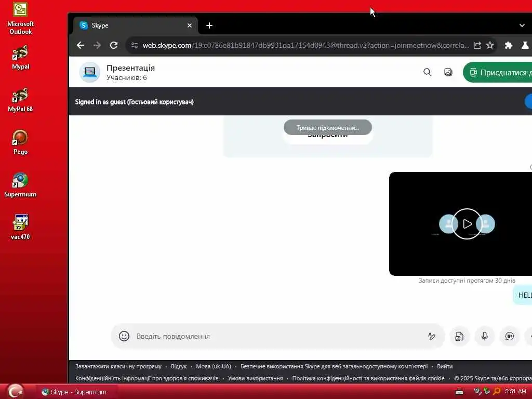Screen dimensions: 532x399
Task: Open the vac470 desktop archive icon
Action: click(20, 228)
